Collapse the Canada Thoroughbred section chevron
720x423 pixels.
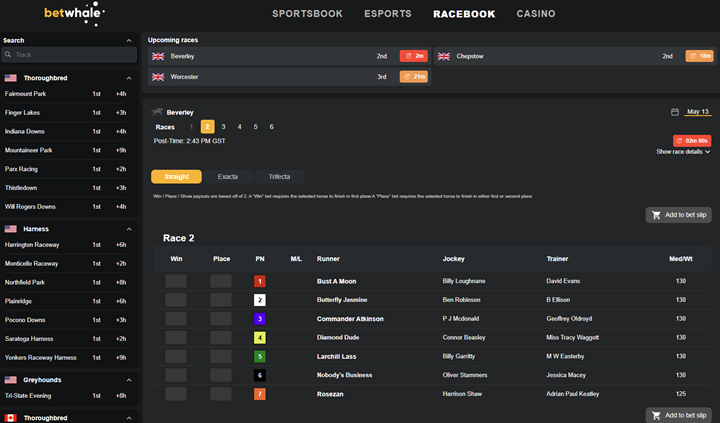(129, 418)
